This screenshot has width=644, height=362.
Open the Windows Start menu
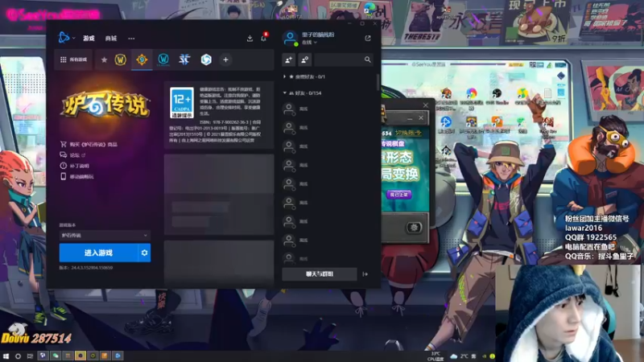point(6,356)
